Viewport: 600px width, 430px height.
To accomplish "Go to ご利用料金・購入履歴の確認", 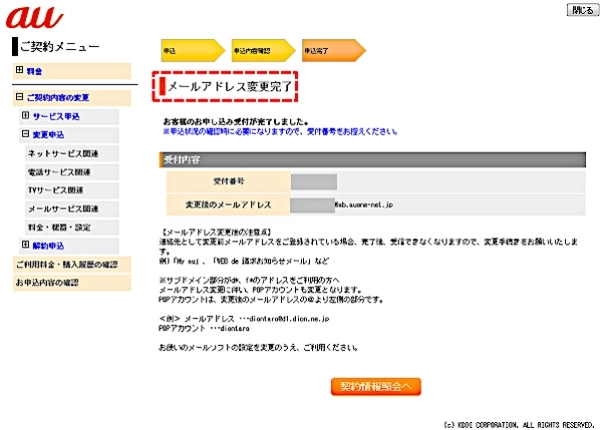I will coord(66,264).
